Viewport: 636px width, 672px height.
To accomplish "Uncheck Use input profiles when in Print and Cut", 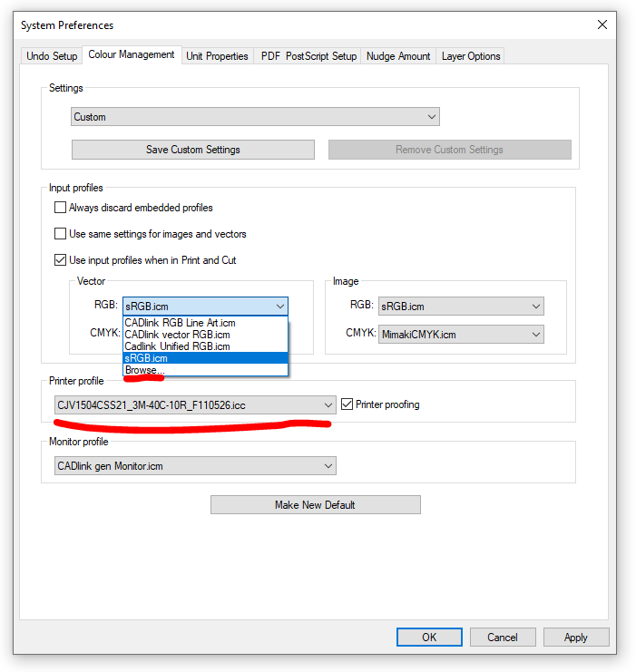I will pyautogui.click(x=60, y=259).
